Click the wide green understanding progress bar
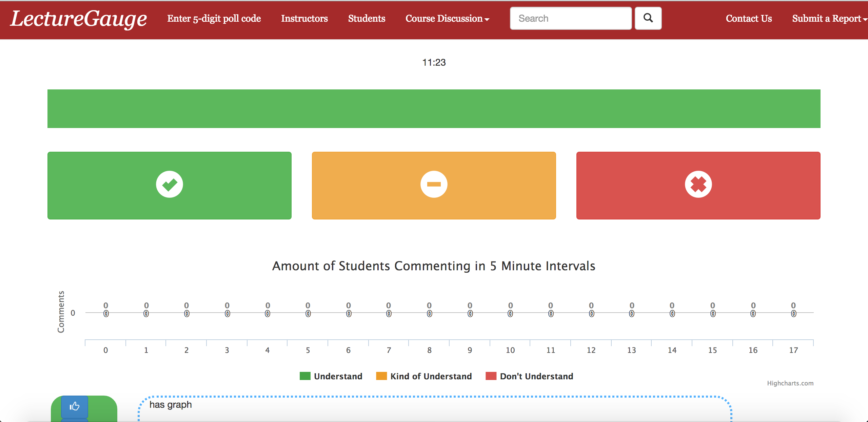Viewport: 868px width, 422px height. (434, 109)
